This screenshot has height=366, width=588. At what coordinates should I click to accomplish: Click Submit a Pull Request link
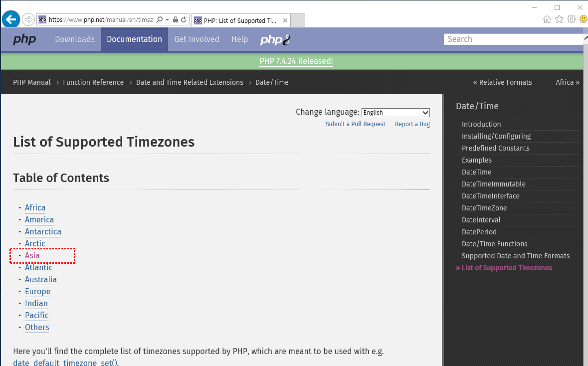coord(356,124)
